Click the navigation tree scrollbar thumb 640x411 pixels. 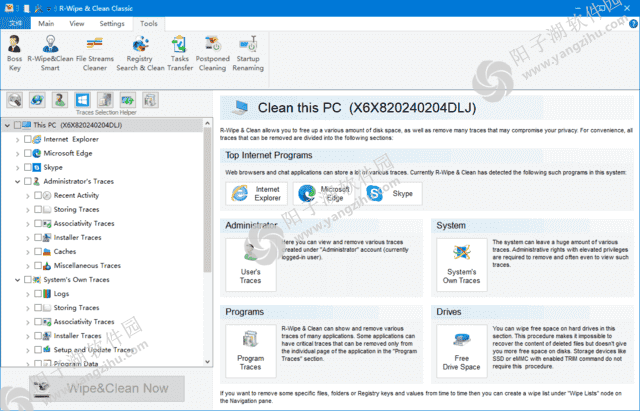click(207, 200)
